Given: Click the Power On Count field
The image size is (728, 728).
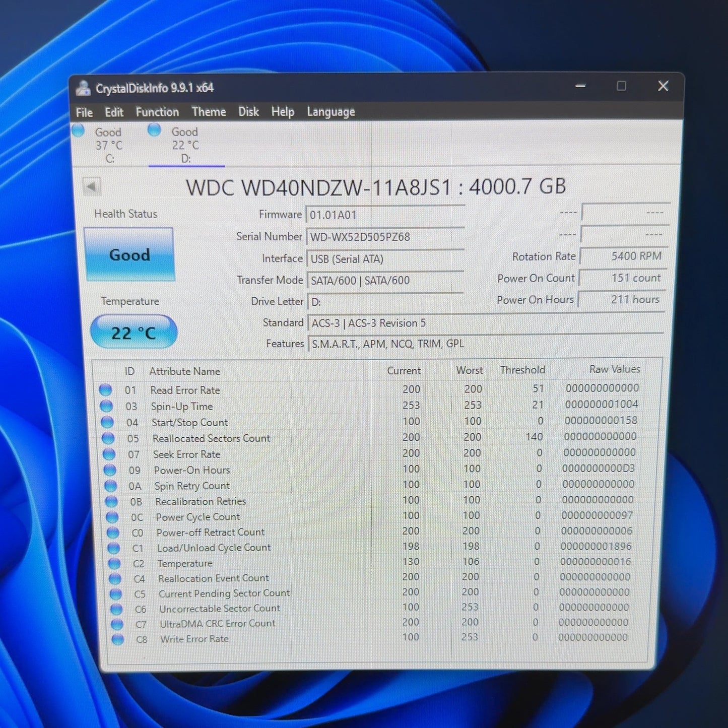Looking at the screenshot, I should (x=623, y=278).
